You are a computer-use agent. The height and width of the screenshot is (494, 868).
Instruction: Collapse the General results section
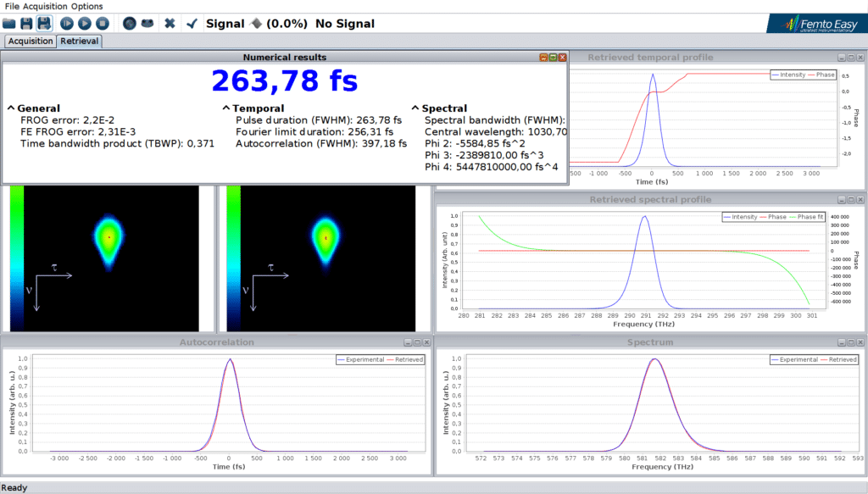click(11, 108)
